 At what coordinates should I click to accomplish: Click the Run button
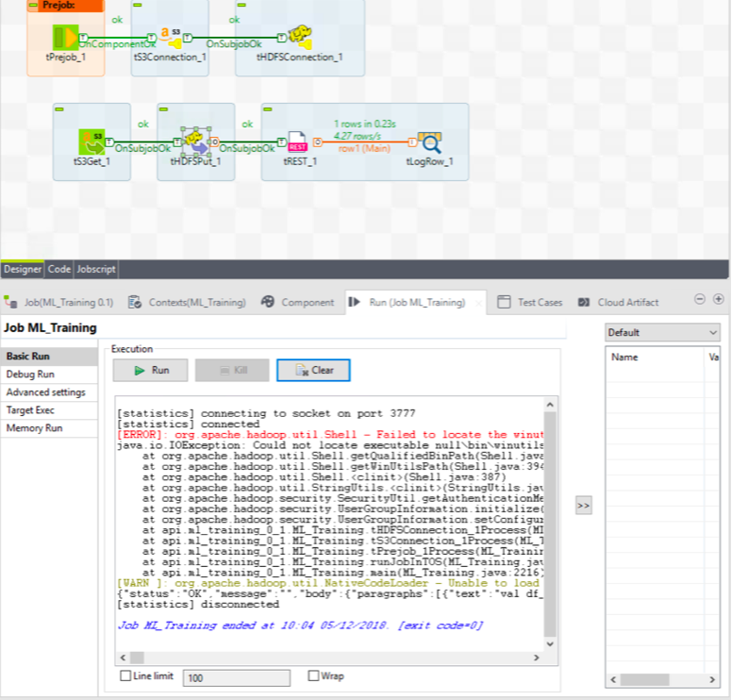pos(150,371)
